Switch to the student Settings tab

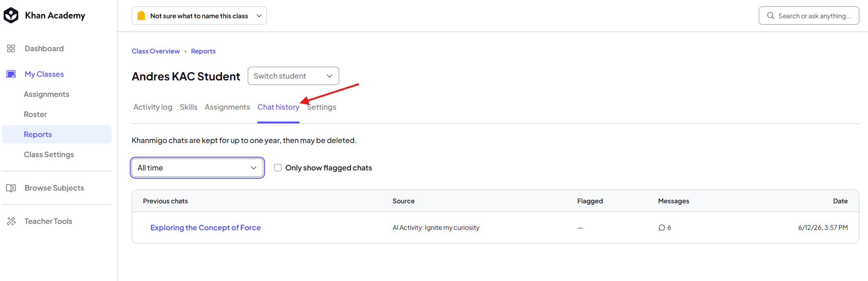click(x=322, y=107)
